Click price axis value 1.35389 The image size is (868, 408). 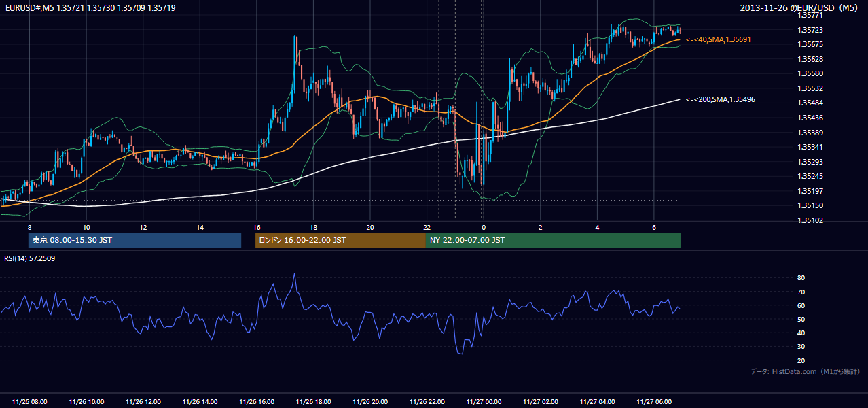[809, 133]
